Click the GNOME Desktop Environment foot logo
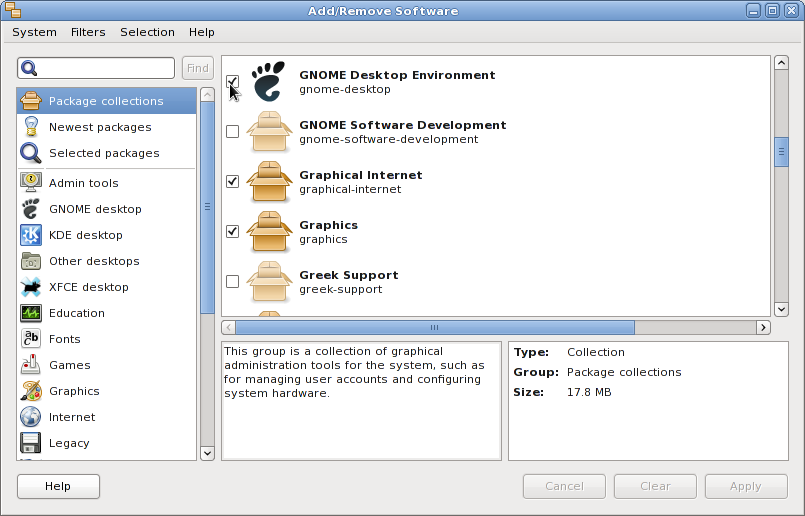Image resolution: width=805 pixels, height=516 pixels. (269, 81)
